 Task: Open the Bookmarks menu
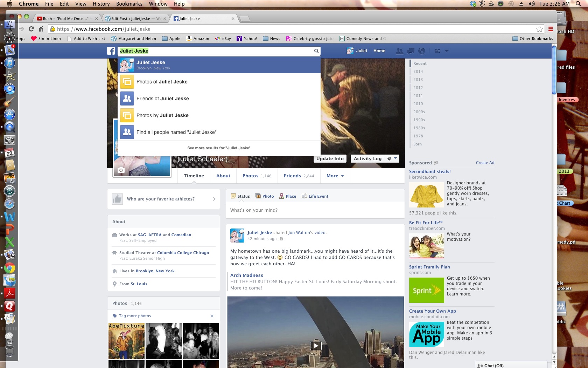129,4
